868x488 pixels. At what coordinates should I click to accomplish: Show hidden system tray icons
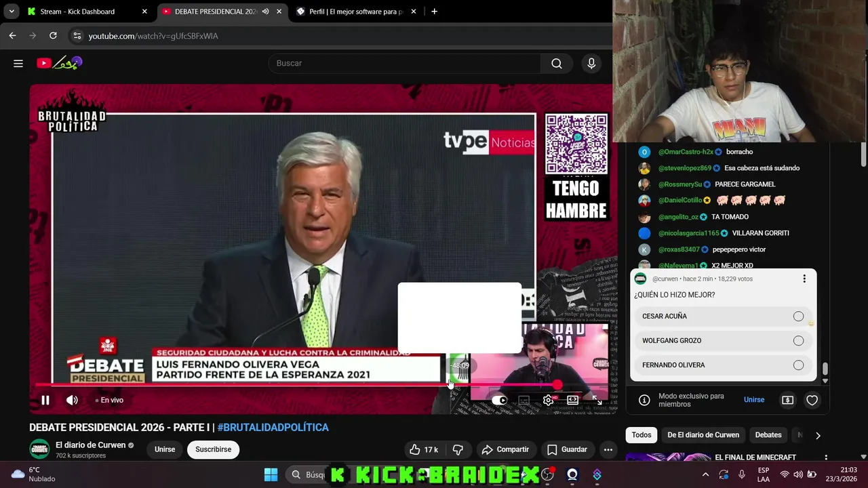point(705,474)
